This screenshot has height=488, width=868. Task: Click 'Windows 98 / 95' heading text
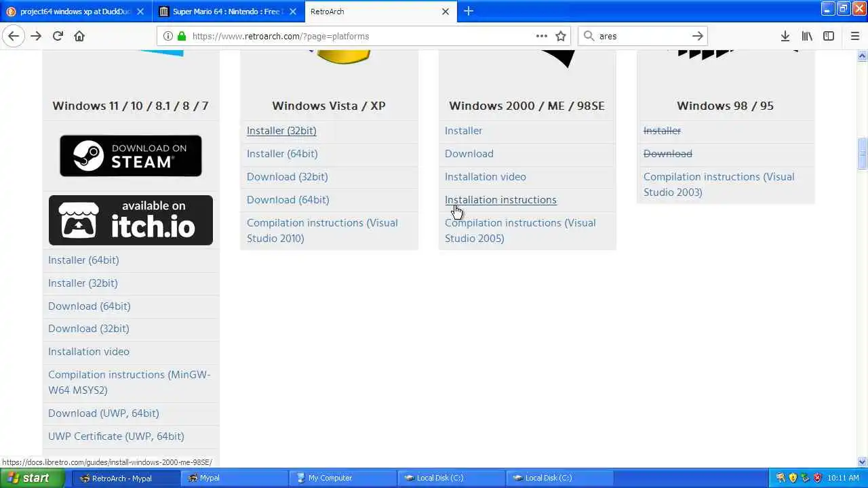coord(725,106)
